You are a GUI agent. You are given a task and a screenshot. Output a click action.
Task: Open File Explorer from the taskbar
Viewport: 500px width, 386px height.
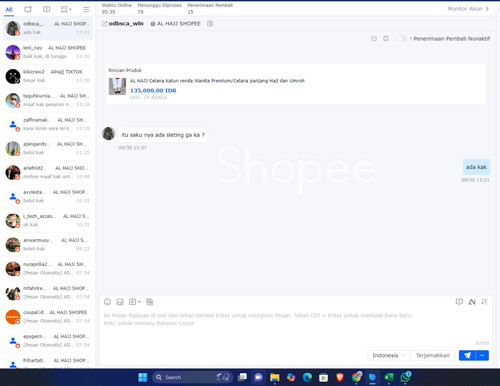click(x=275, y=377)
